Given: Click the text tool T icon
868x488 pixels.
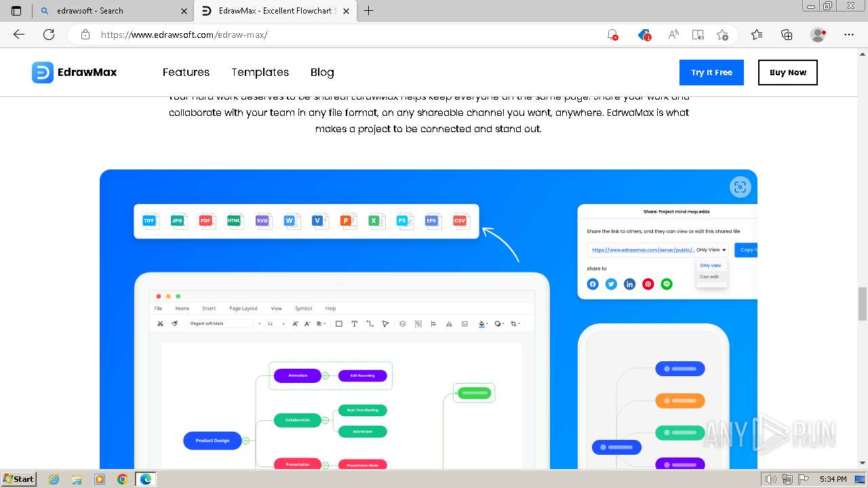Looking at the screenshot, I should (x=354, y=324).
